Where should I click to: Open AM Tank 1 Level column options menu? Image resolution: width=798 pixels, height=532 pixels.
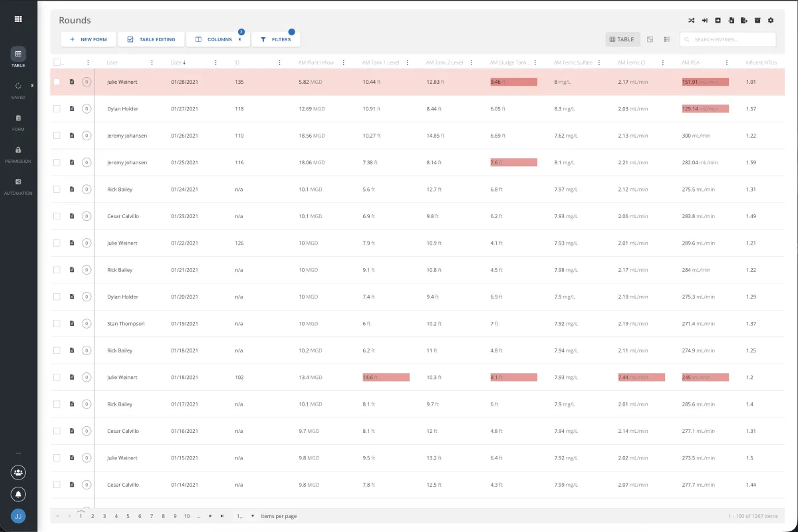407,63
